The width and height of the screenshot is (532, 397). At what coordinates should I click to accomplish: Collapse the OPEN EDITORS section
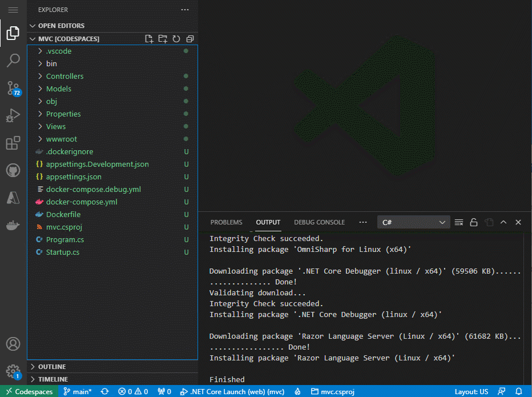112,26
